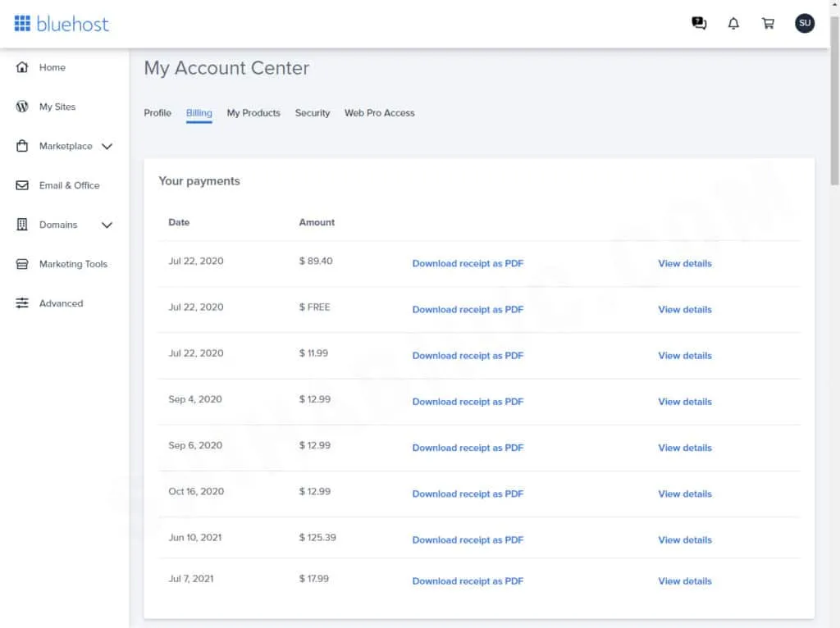Switch to the My Products tab

253,113
